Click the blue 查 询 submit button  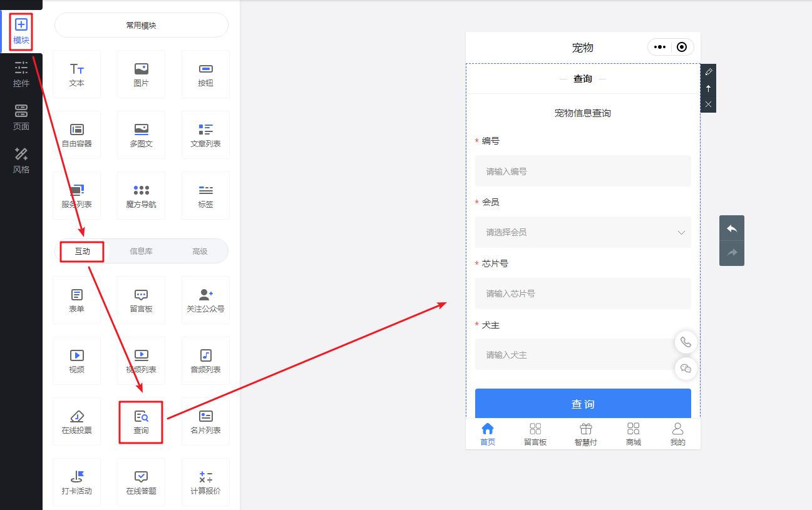583,404
